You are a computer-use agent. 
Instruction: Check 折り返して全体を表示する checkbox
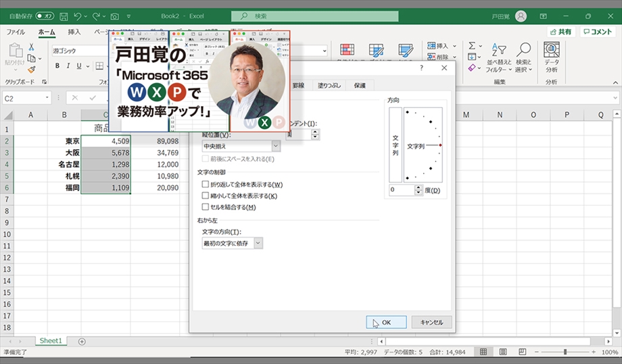[205, 184]
